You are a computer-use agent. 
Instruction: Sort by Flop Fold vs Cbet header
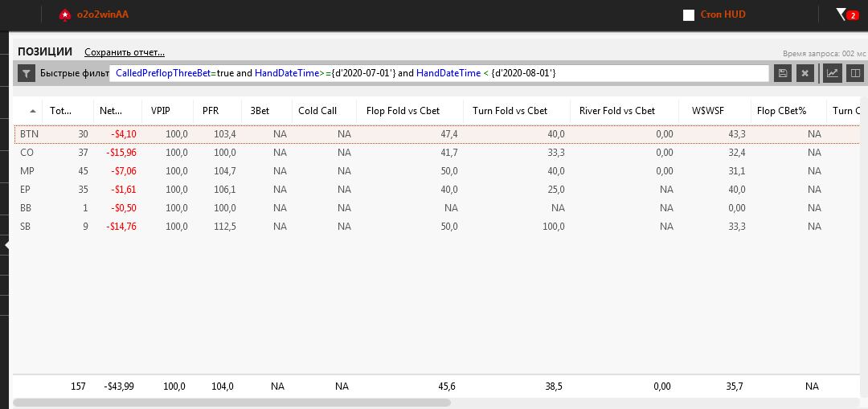pyautogui.click(x=410, y=111)
